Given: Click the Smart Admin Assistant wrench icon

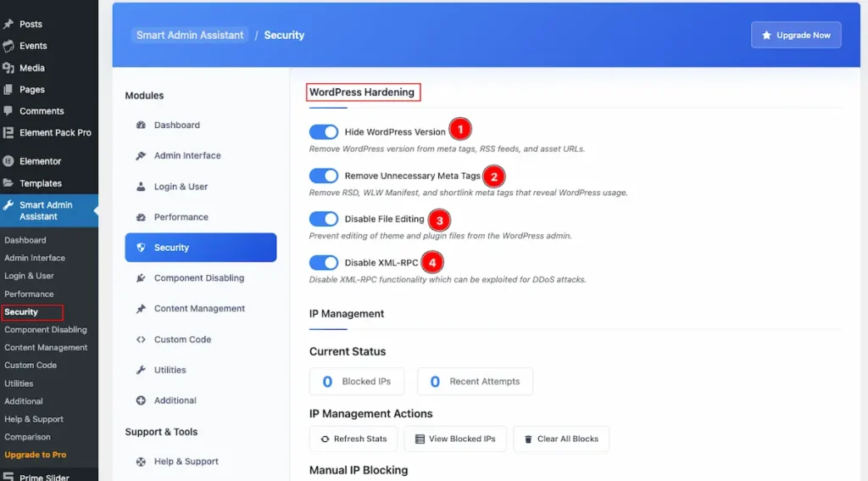Looking at the screenshot, I should pyautogui.click(x=8, y=205).
